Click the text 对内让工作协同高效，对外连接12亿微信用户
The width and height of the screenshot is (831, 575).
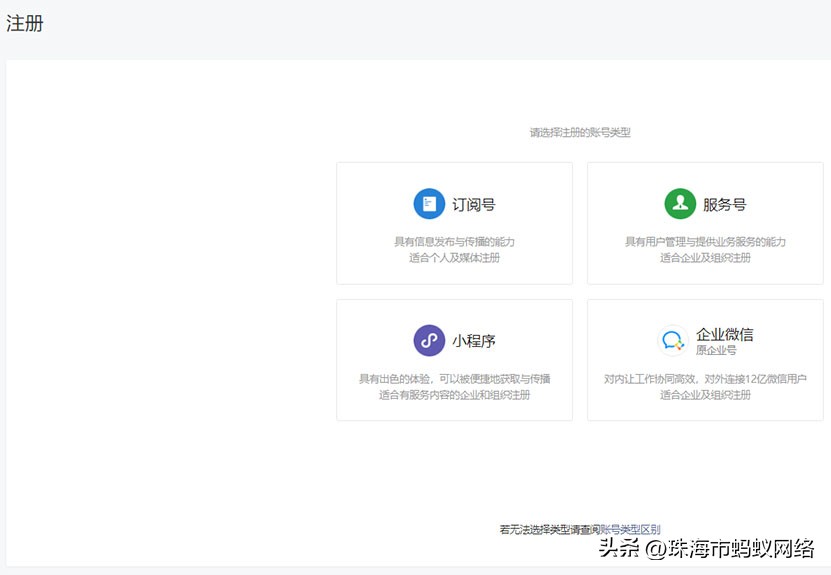click(705, 378)
